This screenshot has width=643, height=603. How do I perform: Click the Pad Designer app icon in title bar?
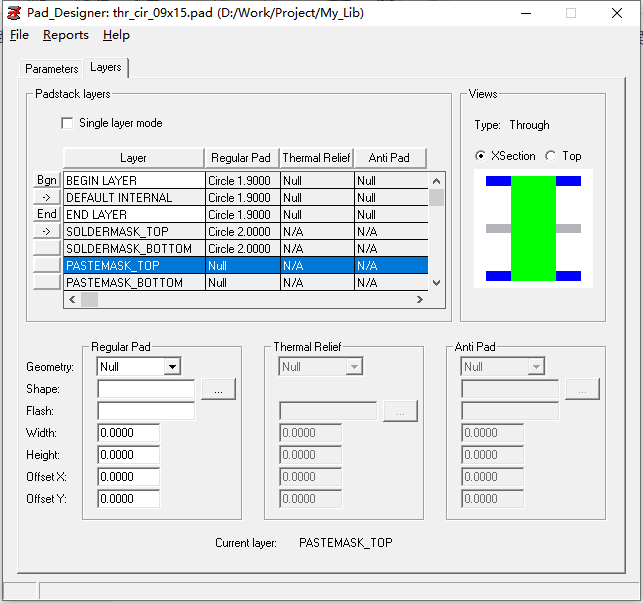14,13
